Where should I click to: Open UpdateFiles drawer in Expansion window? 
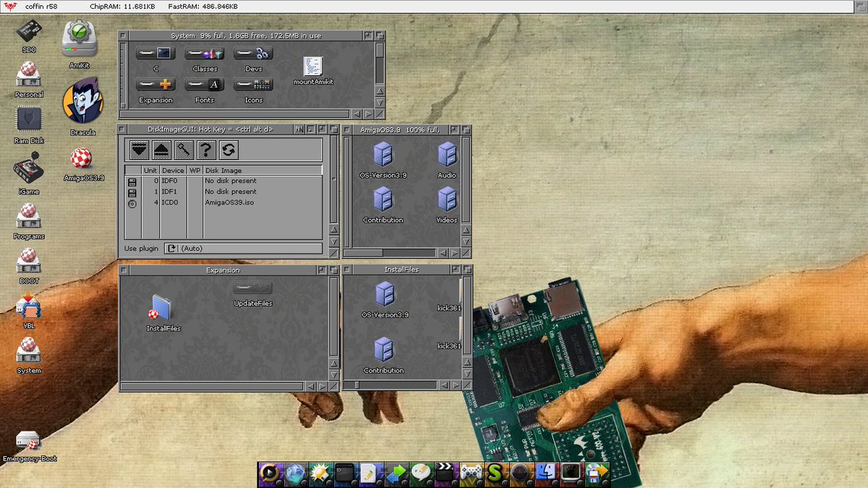252,294
